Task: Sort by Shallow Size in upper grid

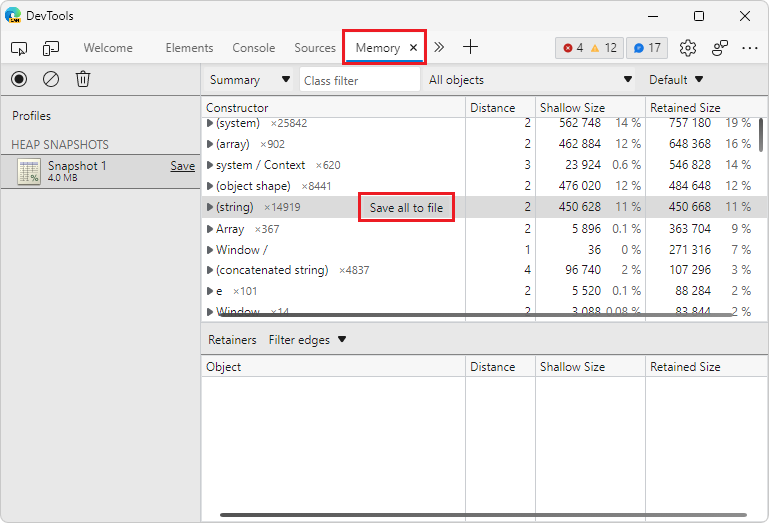Action: coord(590,107)
